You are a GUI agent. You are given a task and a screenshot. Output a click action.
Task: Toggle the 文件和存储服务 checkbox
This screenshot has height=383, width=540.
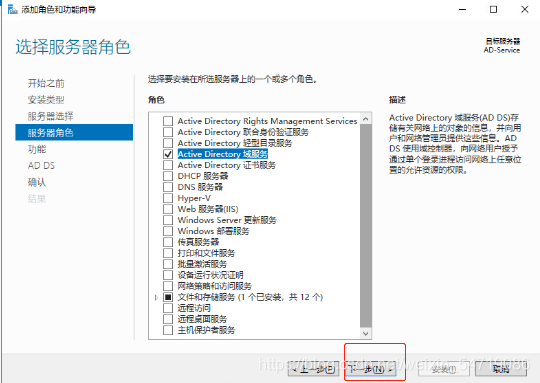[168, 297]
